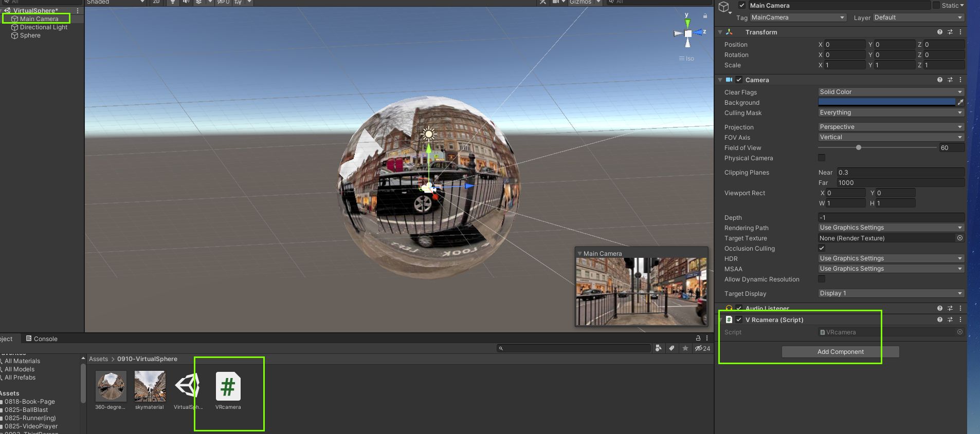Click the scene gizmo lock icon
The width and height of the screenshot is (980, 434).
(705, 16)
